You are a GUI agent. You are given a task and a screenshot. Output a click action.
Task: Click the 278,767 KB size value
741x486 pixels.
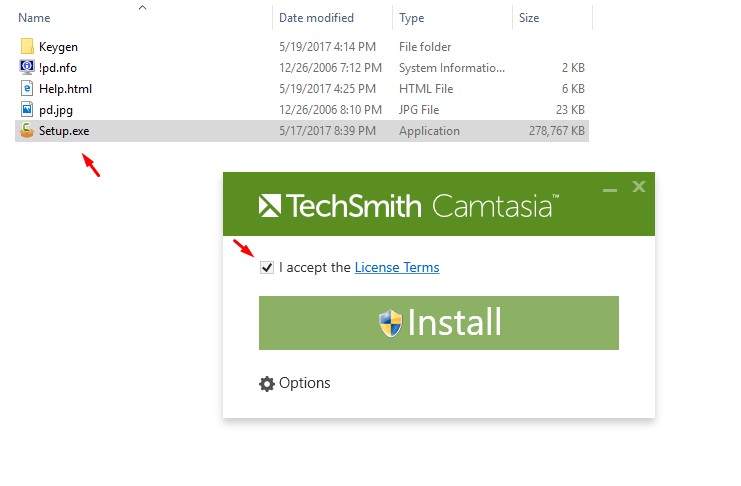[557, 131]
